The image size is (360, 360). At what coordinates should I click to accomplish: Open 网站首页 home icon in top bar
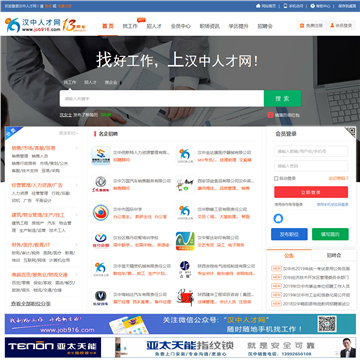coord(266,6)
